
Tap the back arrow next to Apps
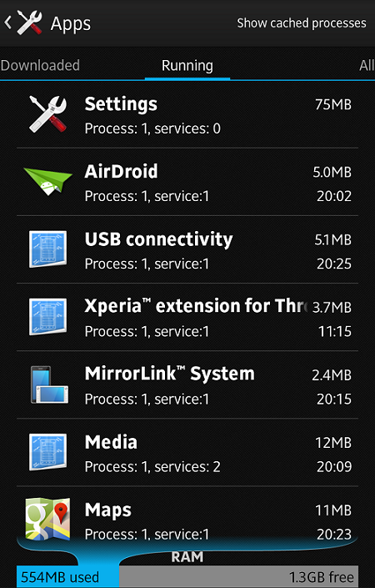7,23
